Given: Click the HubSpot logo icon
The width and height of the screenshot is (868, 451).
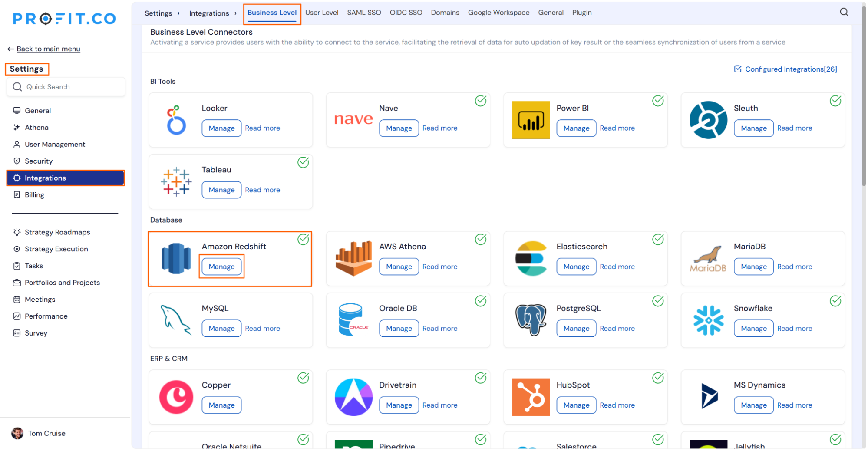Looking at the screenshot, I should pos(531,397).
